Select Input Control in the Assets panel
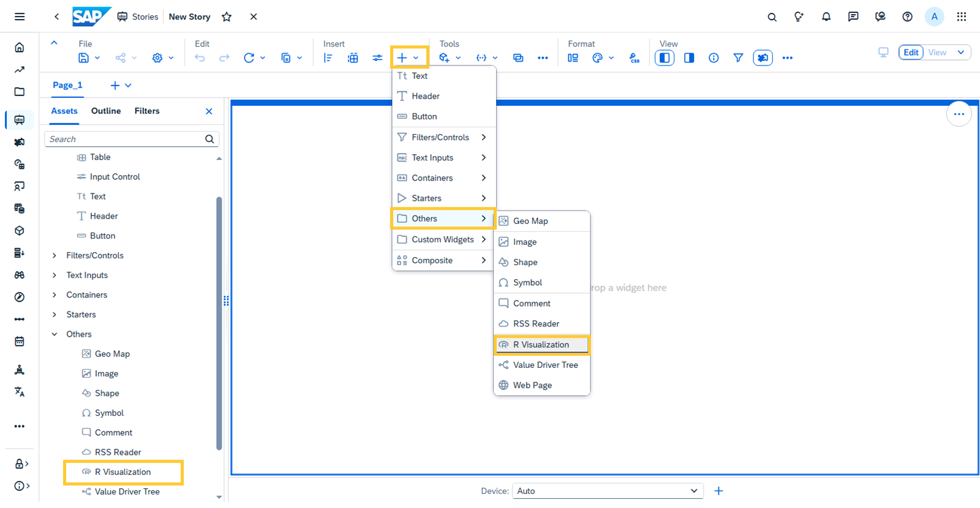Viewport: 980px width, 508px height. coord(115,177)
